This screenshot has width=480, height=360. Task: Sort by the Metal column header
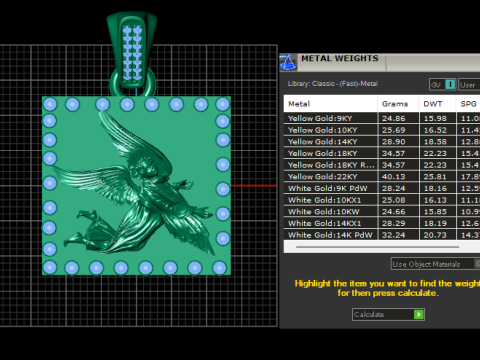[x=330, y=104]
